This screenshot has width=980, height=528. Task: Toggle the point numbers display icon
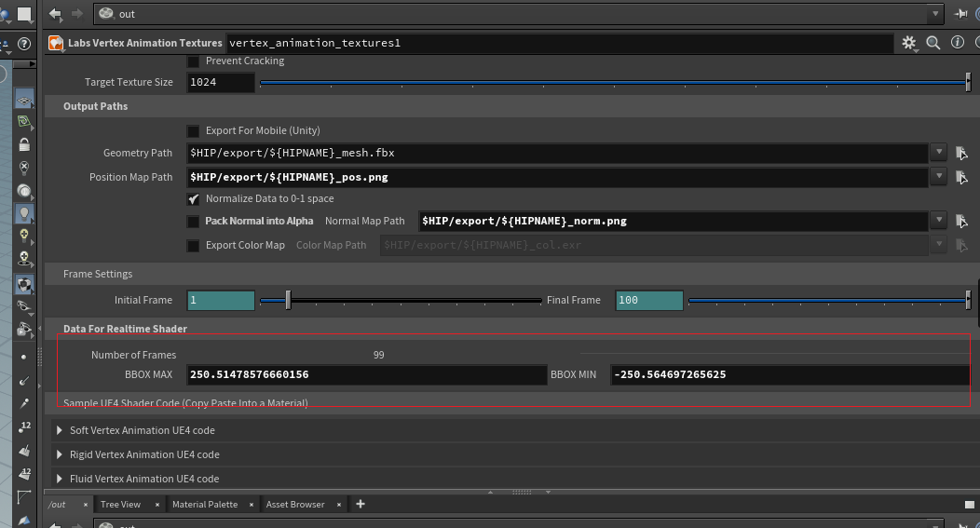[24, 427]
